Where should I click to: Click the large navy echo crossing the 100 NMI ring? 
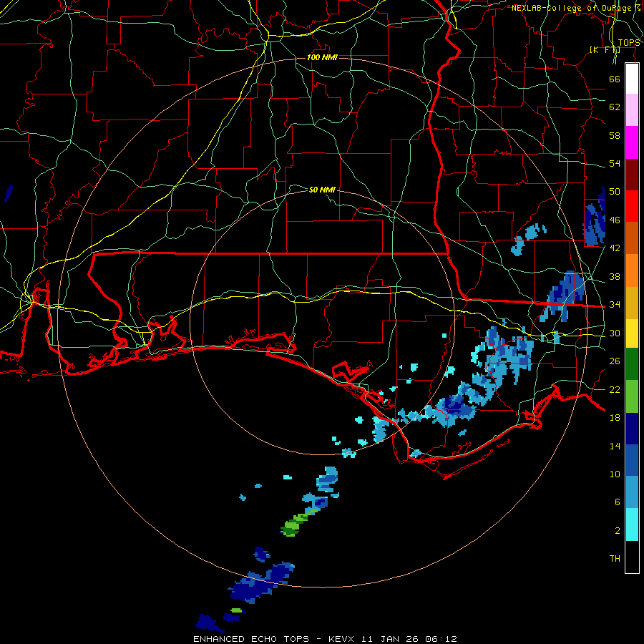[260, 582]
